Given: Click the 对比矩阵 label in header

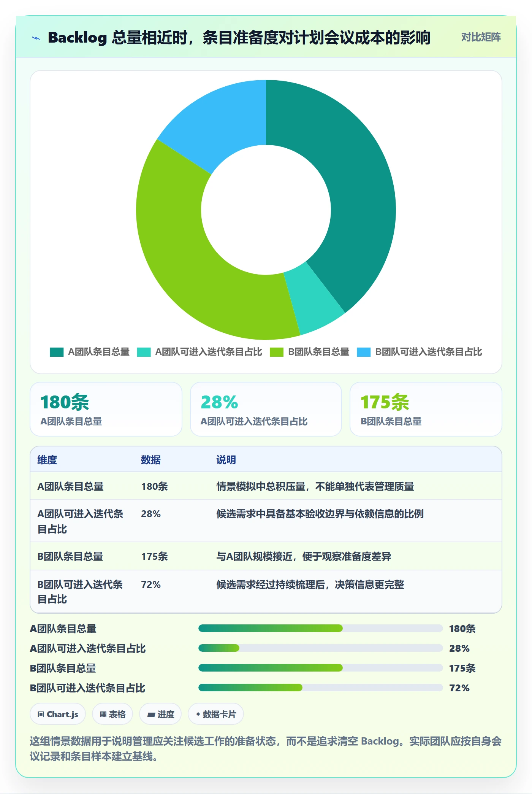Looking at the screenshot, I should (x=481, y=37).
